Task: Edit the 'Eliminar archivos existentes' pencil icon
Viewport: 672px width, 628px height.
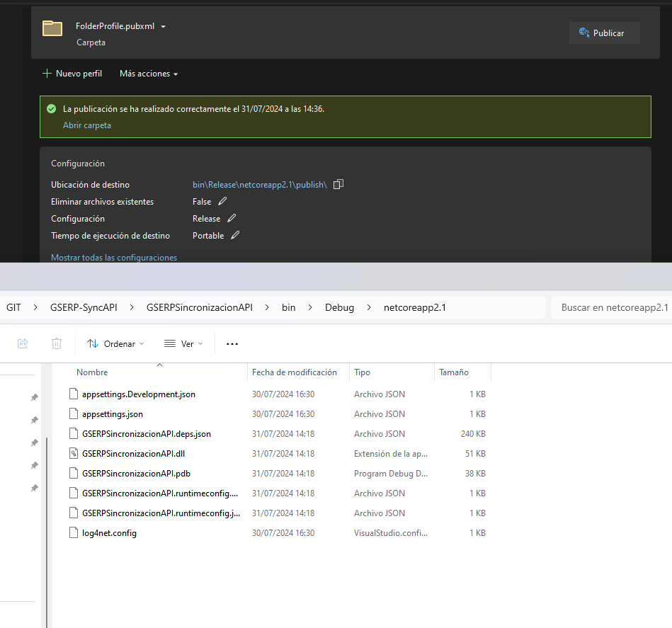Action: coord(222,202)
